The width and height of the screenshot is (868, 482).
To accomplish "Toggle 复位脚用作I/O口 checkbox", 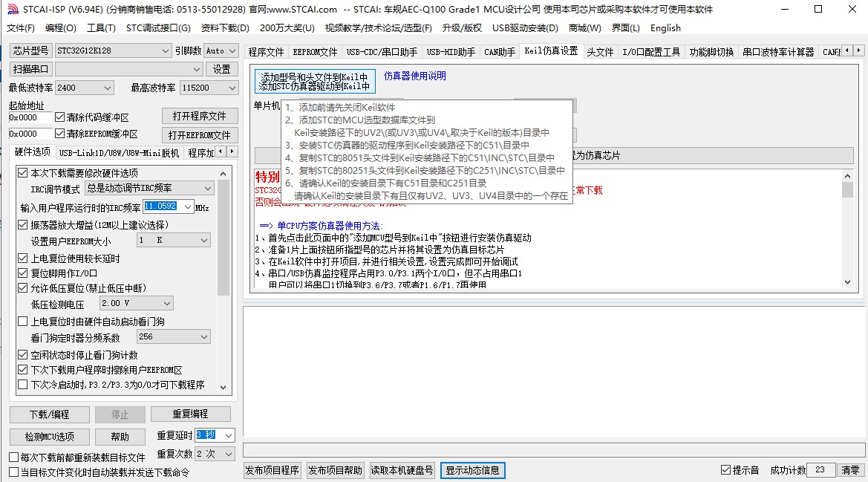I will (23, 273).
